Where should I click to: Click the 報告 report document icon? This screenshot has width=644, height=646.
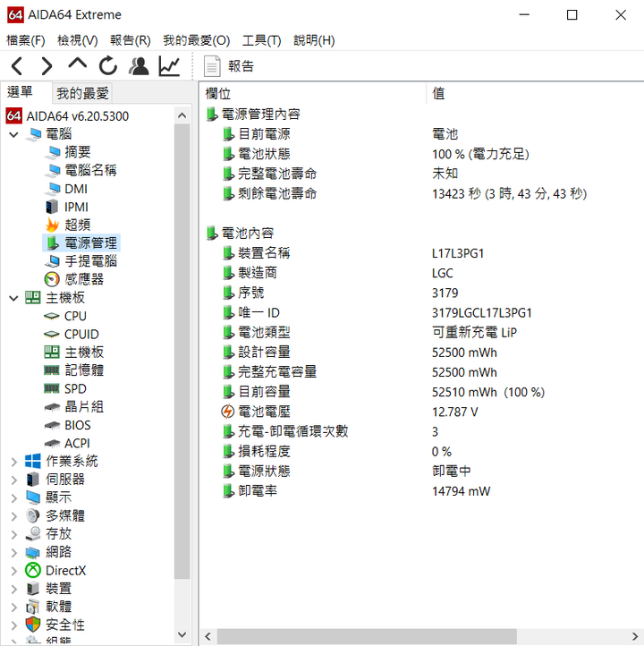click(x=212, y=66)
